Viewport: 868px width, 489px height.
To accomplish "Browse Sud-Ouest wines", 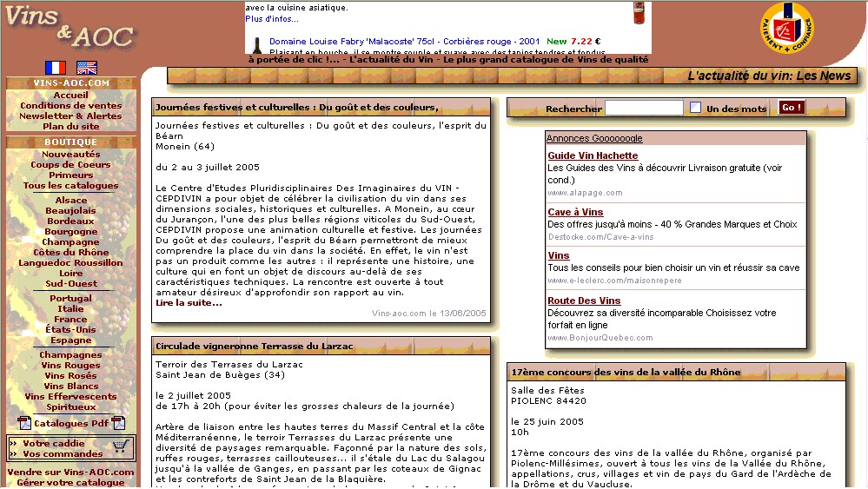I will (x=71, y=284).
